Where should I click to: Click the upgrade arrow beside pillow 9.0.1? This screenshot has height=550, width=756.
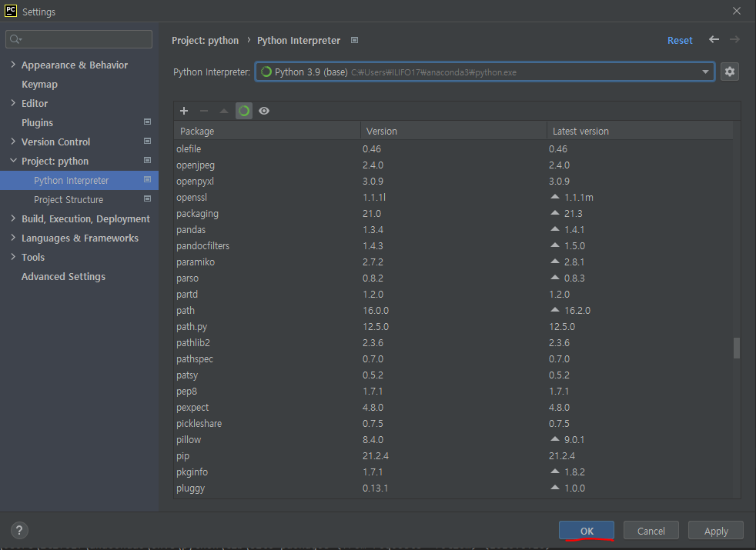click(x=555, y=438)
